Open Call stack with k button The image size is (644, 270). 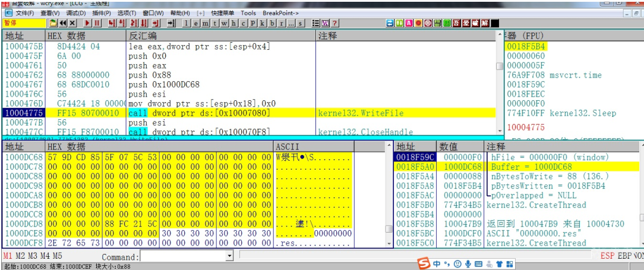[262, 23]
